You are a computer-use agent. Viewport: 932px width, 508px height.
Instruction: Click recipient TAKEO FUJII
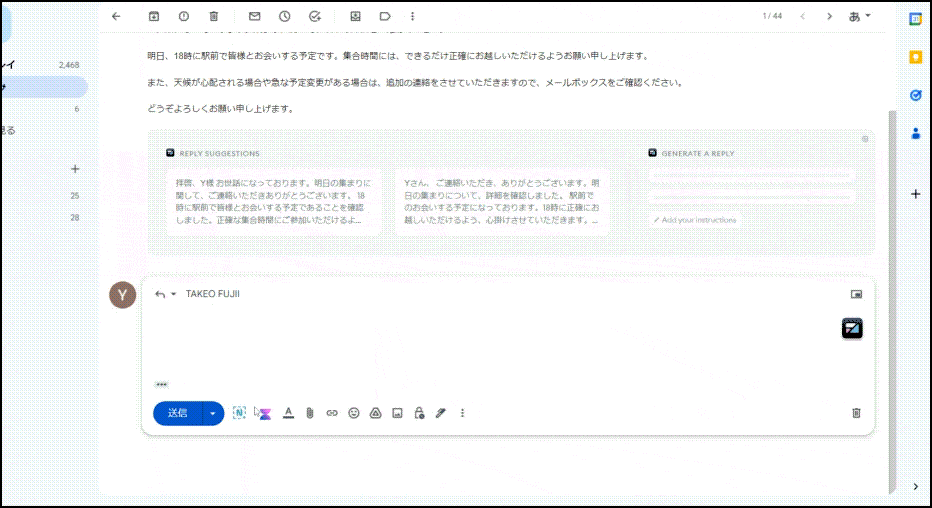[x=213, y=294]
